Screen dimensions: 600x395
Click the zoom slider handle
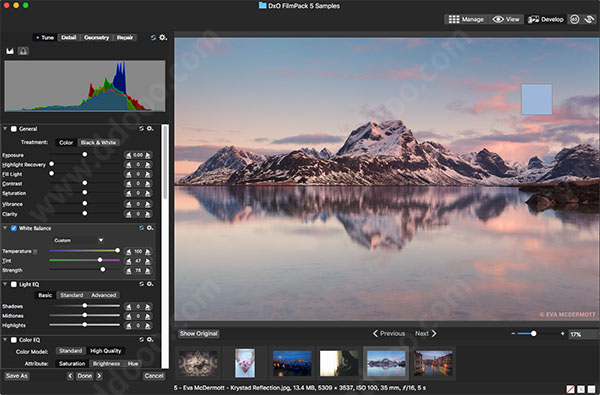pyautogui.click(x=533, y=333)
